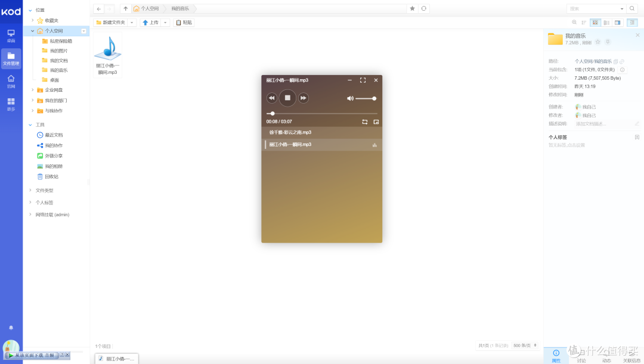Image resolution: width=644 pixels, height=364 pixels.
Task: Add a personal tag with plus icon
Action: coord(637,138)
